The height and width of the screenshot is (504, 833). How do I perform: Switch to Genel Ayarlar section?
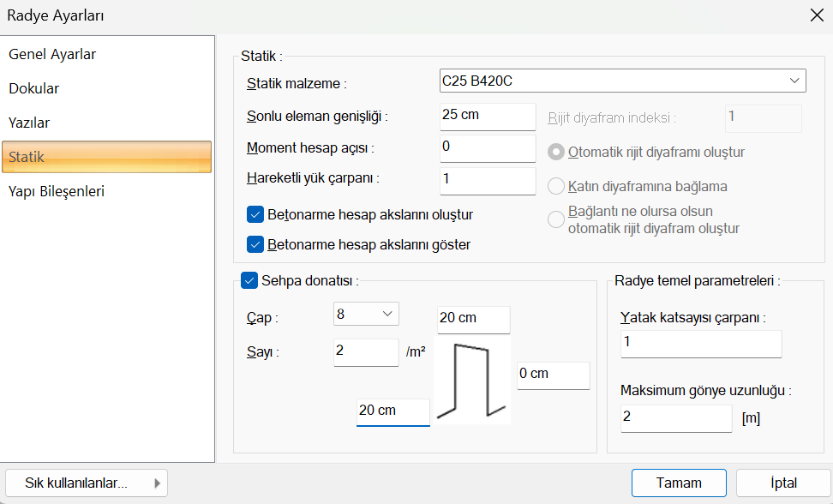(x=52, y=55)
